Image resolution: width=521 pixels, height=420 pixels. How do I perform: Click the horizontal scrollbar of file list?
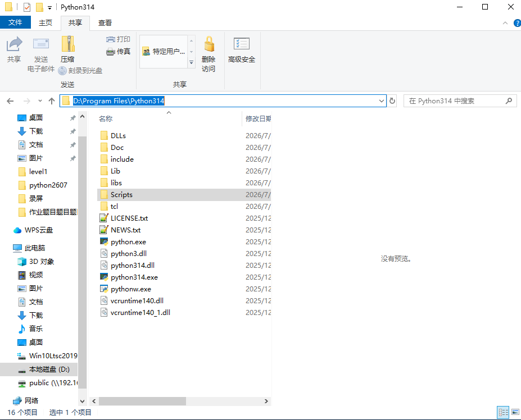pyautogui.click(x=143, y=401)
